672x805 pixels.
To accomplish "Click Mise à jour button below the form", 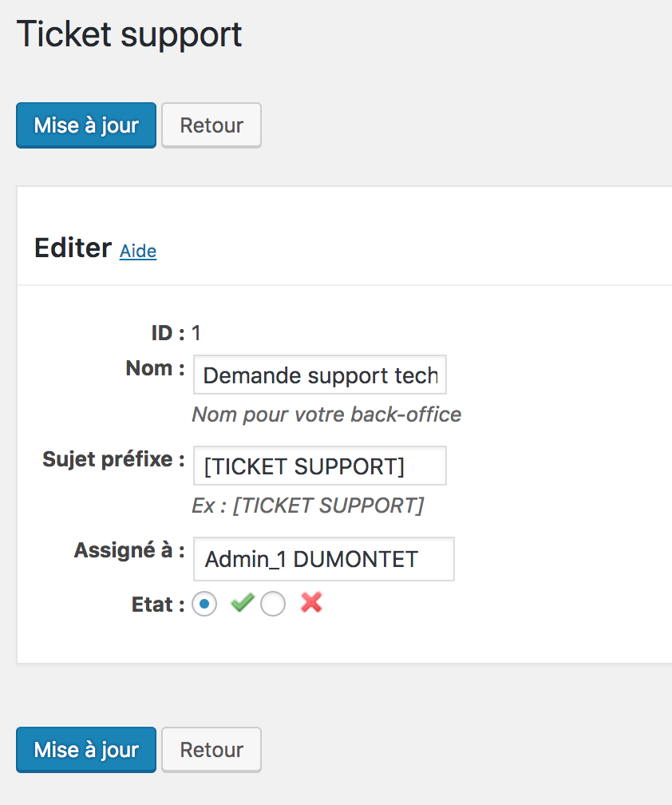I will [86, 750].
